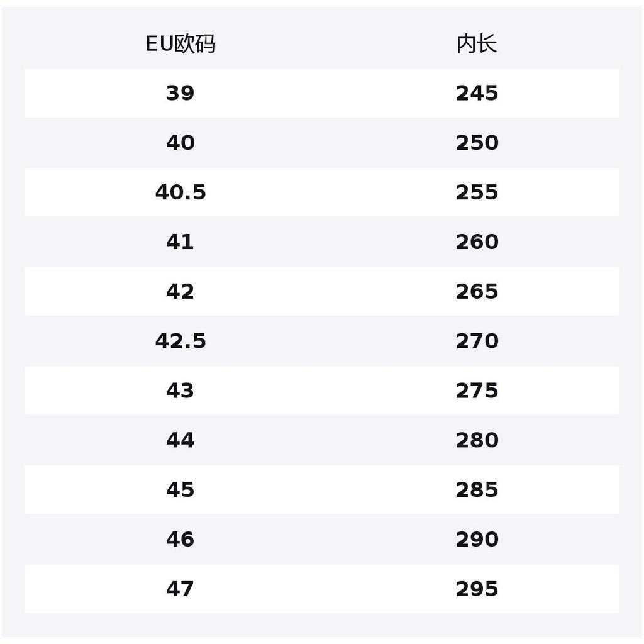Choose EU size 42 cell
Viewport: 644px width, 644px height.
point(180,292)
